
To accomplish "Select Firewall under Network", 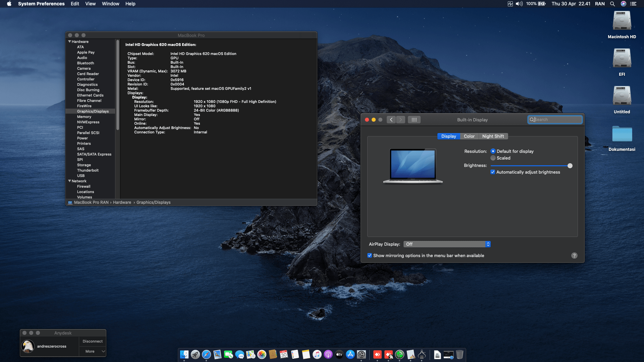I will pyautogui.click(x=84, y=186).
